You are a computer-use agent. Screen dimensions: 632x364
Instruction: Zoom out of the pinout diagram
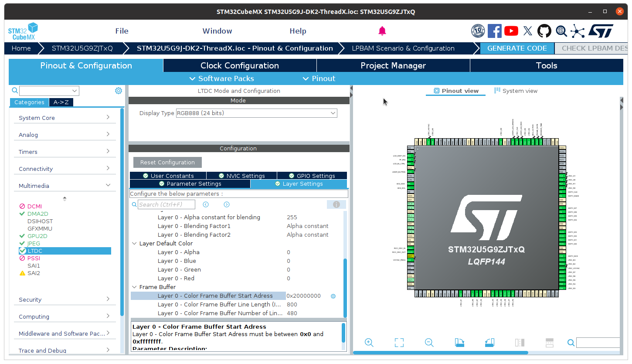(429, 343)
